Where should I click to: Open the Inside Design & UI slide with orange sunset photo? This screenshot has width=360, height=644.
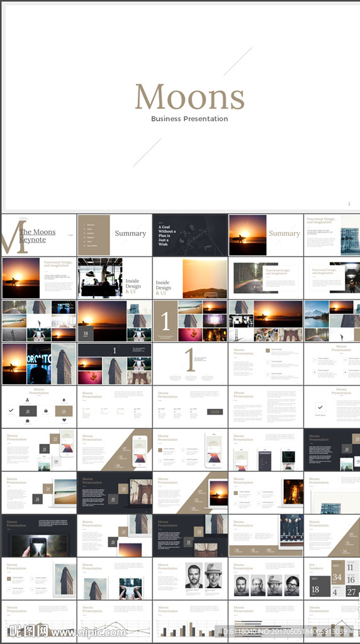[190, 278]
